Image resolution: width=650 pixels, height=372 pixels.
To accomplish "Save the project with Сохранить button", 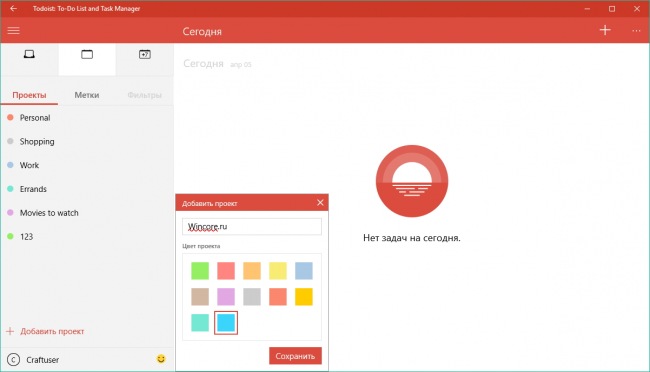I will (295, 356).
